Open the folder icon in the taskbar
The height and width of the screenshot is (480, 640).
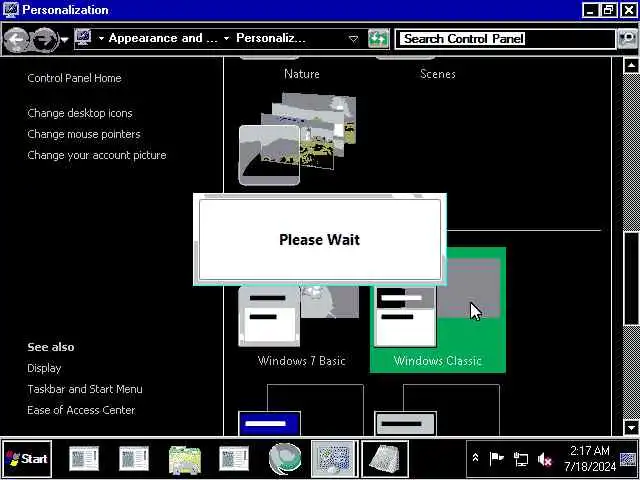point(184,459)
